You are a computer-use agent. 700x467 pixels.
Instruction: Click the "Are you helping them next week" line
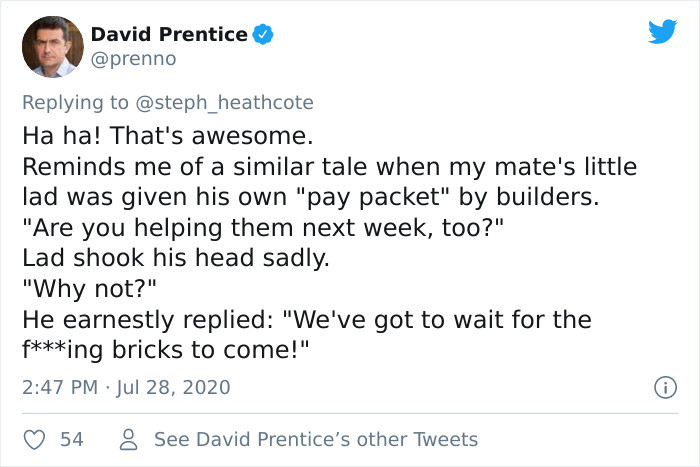point(263,225)
